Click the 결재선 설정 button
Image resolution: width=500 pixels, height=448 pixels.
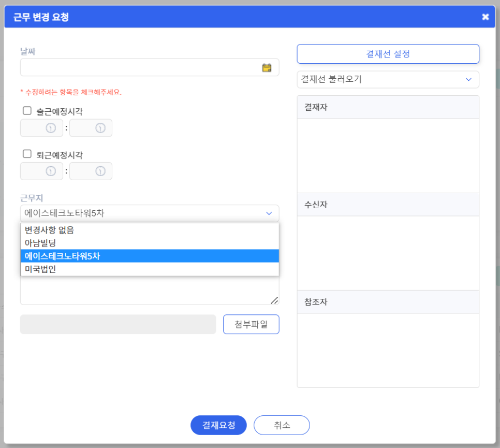pyautogui.click(x=388, y=54)
